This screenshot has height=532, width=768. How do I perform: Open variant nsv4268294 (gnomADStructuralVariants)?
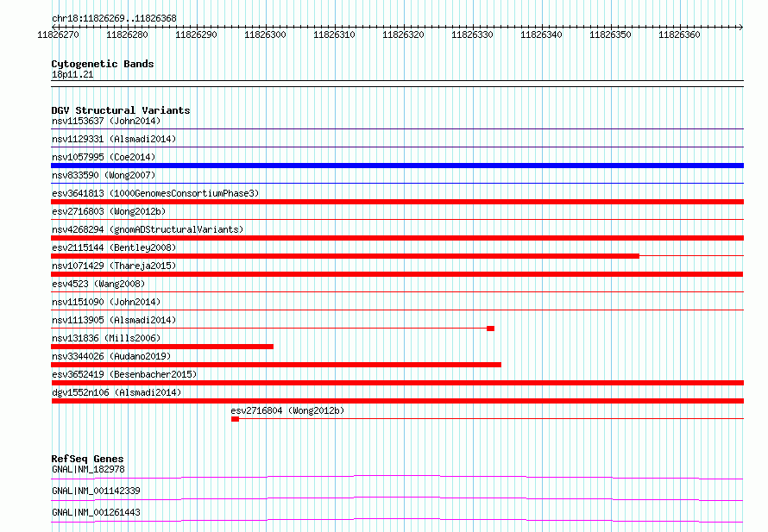click(148, 229)
